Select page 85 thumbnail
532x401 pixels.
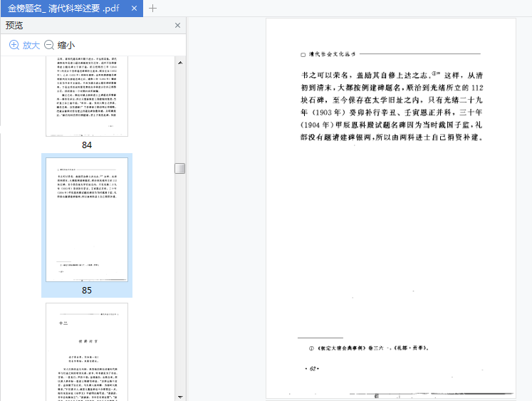coord(87,219)
